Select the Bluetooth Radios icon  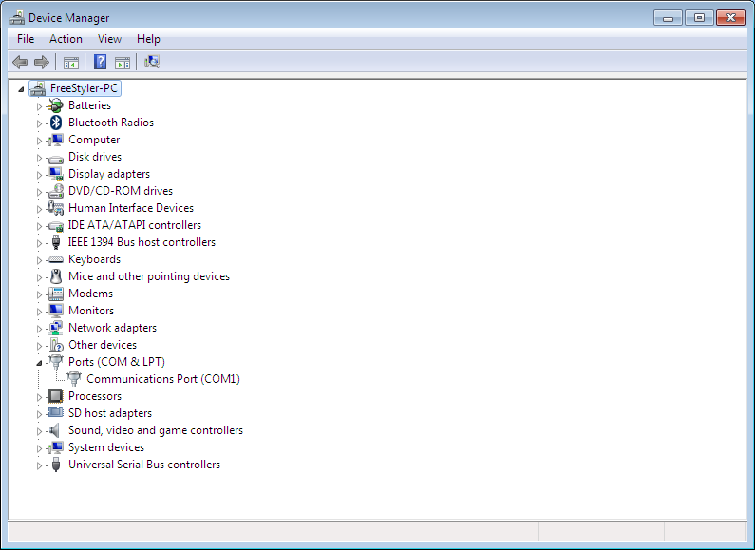[x=56, y=123]
